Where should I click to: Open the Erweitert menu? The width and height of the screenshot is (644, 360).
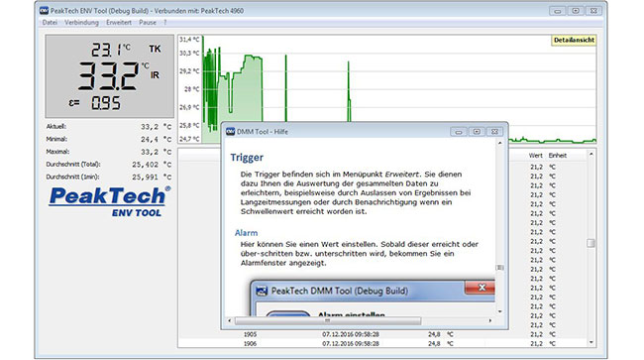pyautogui.click(x=119, y=23)
